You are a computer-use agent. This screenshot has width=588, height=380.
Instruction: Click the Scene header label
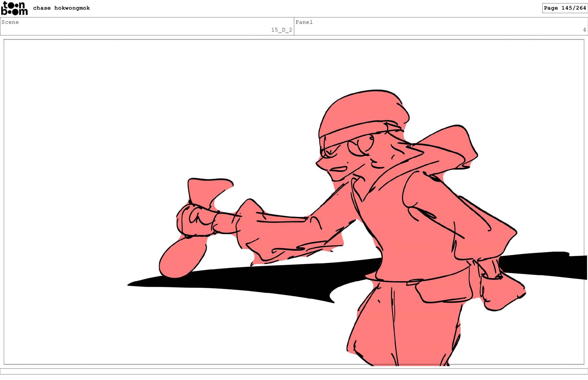pos(10,22)
